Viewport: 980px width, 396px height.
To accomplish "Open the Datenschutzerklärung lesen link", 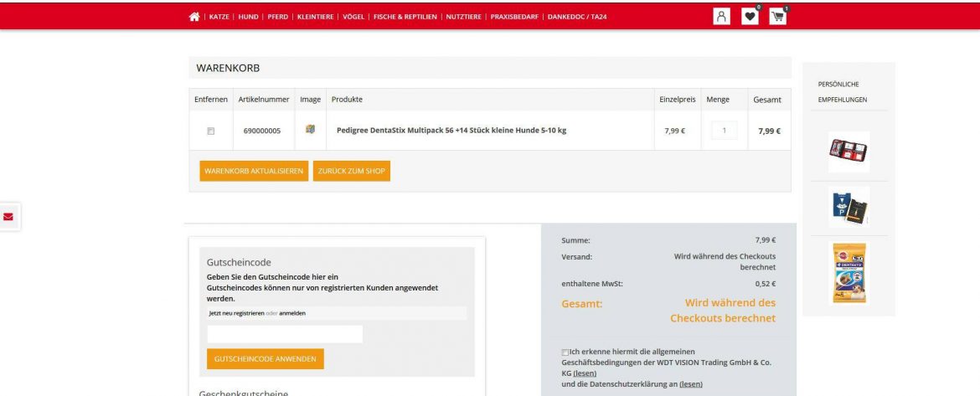I will point(691,384).
